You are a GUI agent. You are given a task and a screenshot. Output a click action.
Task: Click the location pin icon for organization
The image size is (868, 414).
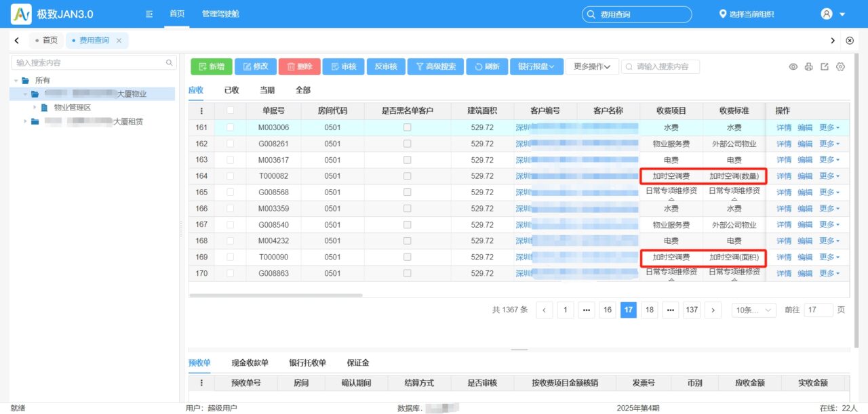pyautogui.click(x=723, y=14)
